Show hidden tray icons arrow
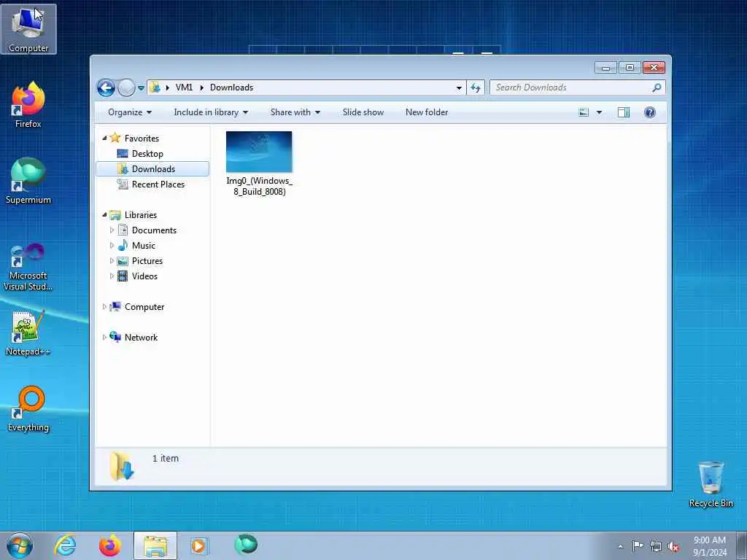Image resolution: width=747 pixels, height=560 pixels. 620,546
